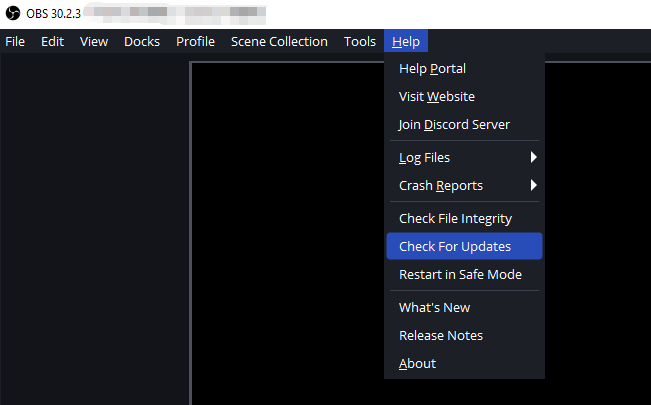Select Help Portal from the Help menu
Viewport: 651px width, 405px height.
point(432,69)
